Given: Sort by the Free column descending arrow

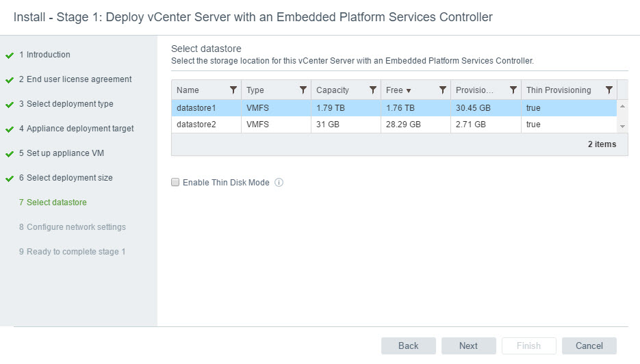Looking at the screenshot, I should tap(409, 90).
